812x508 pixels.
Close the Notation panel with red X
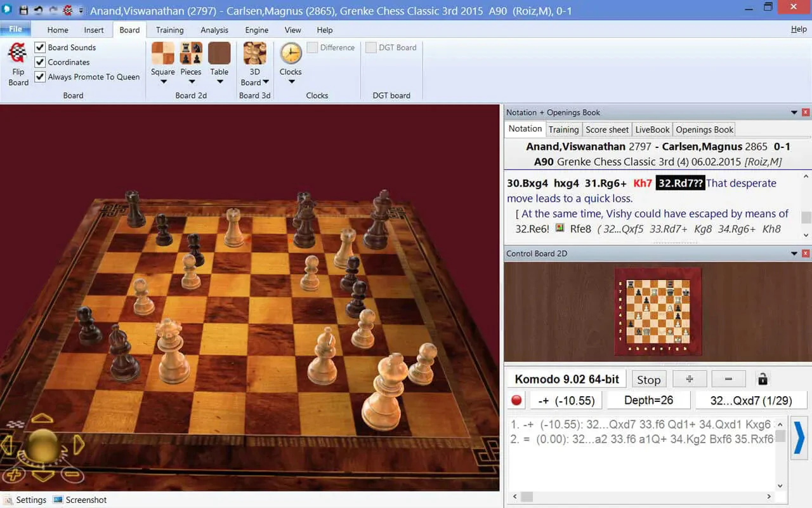(x=806, y=112)
